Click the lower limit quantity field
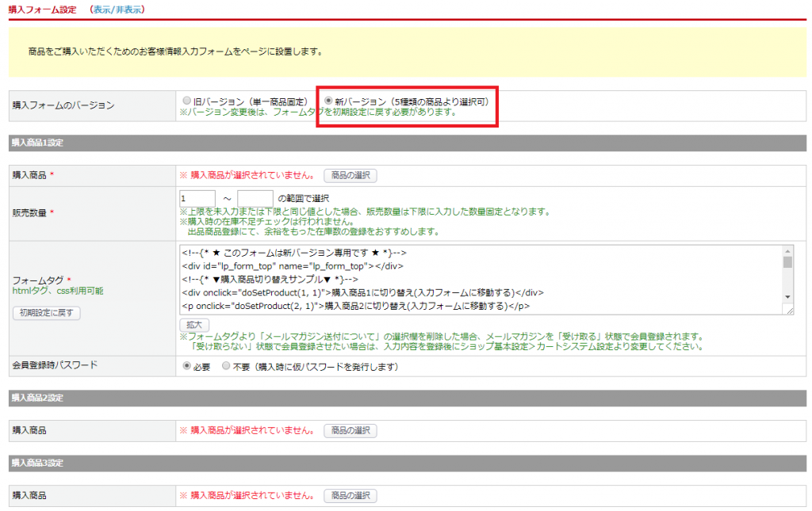This screenshot has width=812, height=511. (197, 198)
